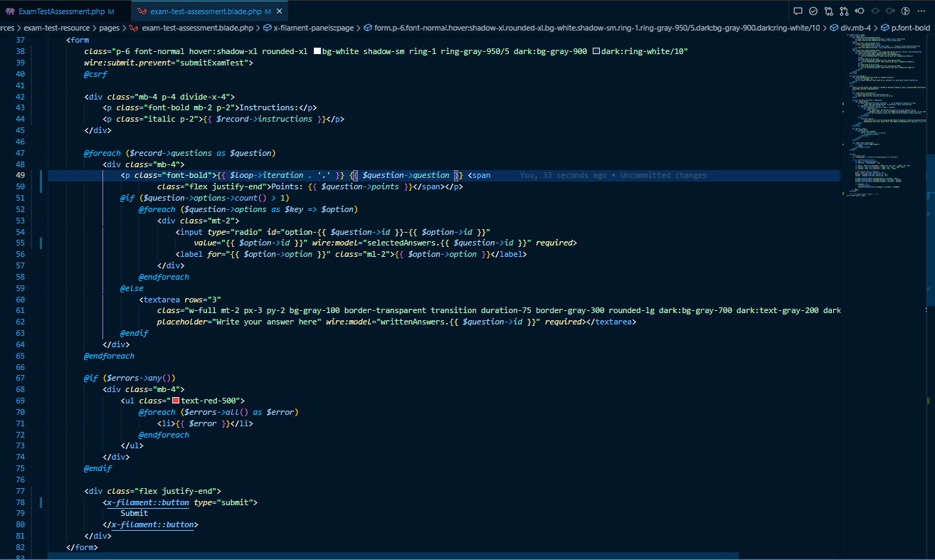Expand the x-filament-panels::page breadcrumb
Image resolution: width=935 pixels, height=560 pixels.
point(312,28)
